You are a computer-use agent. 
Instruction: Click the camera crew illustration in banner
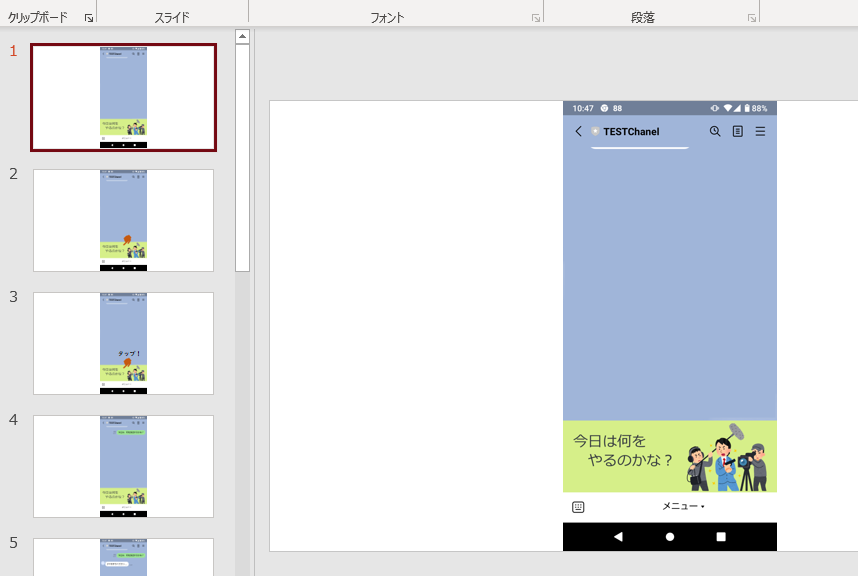click(728, 457)
